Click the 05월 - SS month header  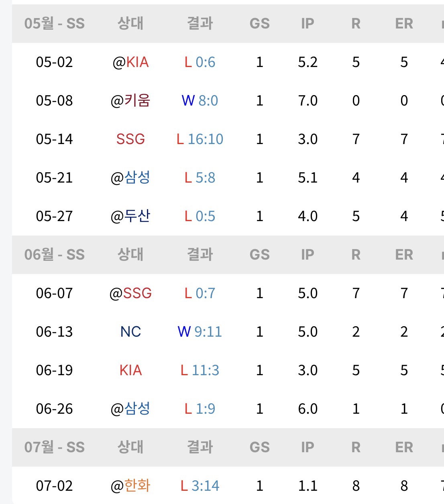(55, 23)
